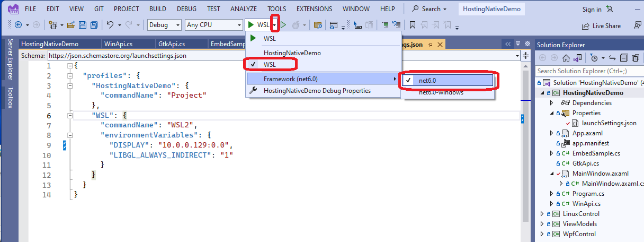644x242 pixels.
Task: Click the Save All double-disk icon
Action: pyautogui.click(x=94, y=25)
